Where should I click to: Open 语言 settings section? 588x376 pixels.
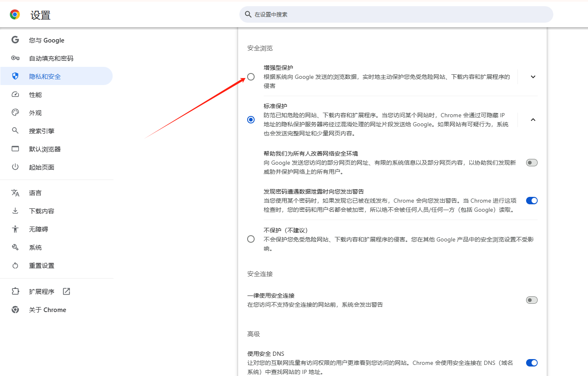point(57,193)
